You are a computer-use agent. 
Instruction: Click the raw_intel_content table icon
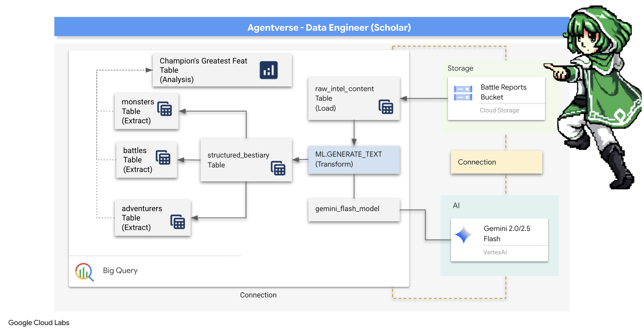[x=386, y=107]
